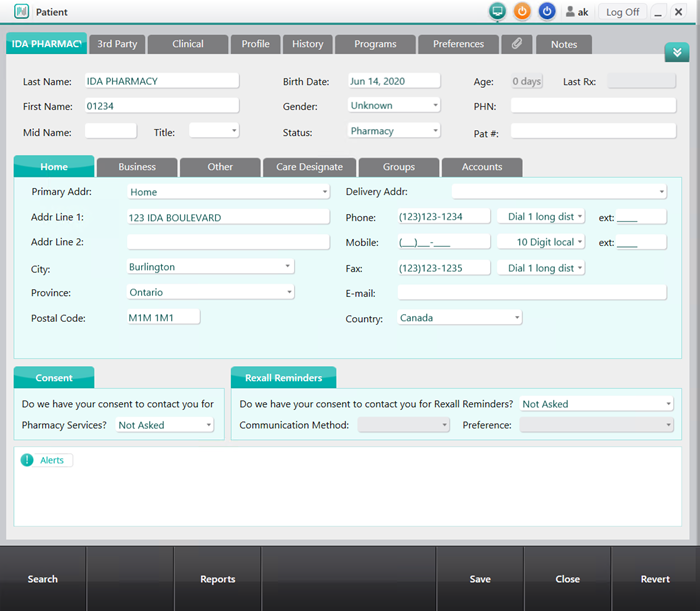Click the Patient app logo icon

point(21,11)
